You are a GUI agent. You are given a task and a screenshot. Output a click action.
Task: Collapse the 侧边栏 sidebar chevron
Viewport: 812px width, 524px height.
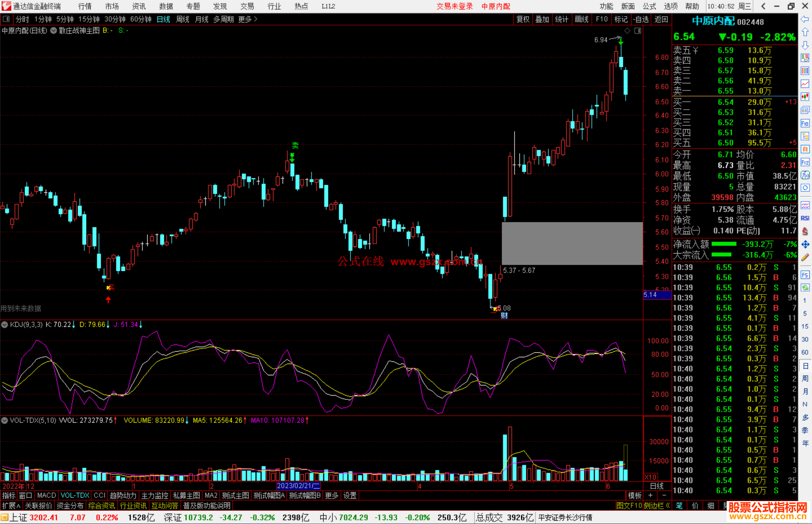tap(667, 506)
